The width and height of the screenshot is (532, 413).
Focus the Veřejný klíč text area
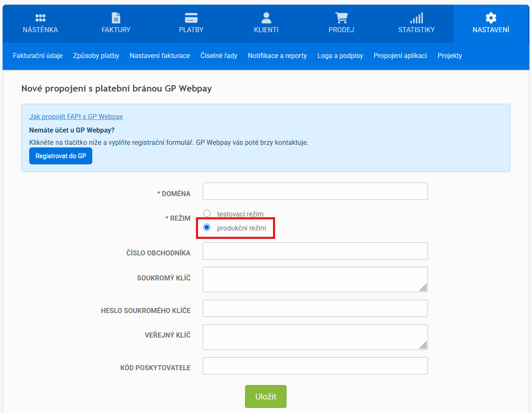[x=315, y=337]
